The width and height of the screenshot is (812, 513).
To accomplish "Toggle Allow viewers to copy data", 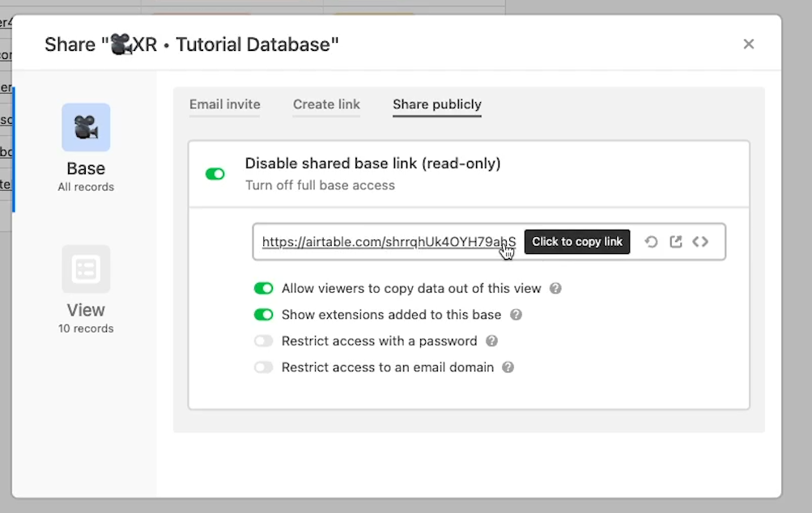I will click(264, 289).
